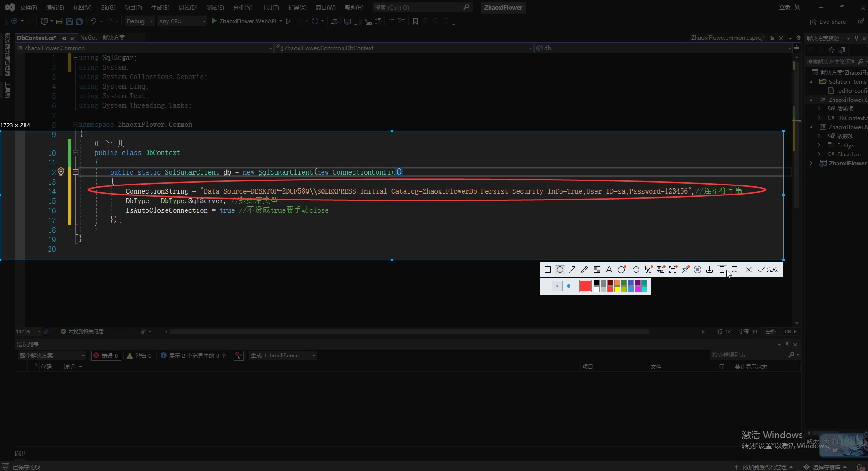Viewport: 868px width, 471px height.
Task: Pin the screenshot to the screen
Action: pyautogui.click(x=685, y=270)
